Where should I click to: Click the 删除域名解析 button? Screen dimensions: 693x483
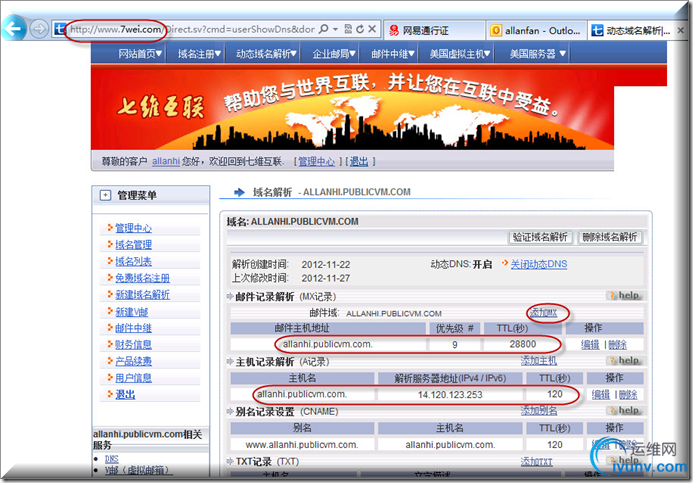(609, 237)
